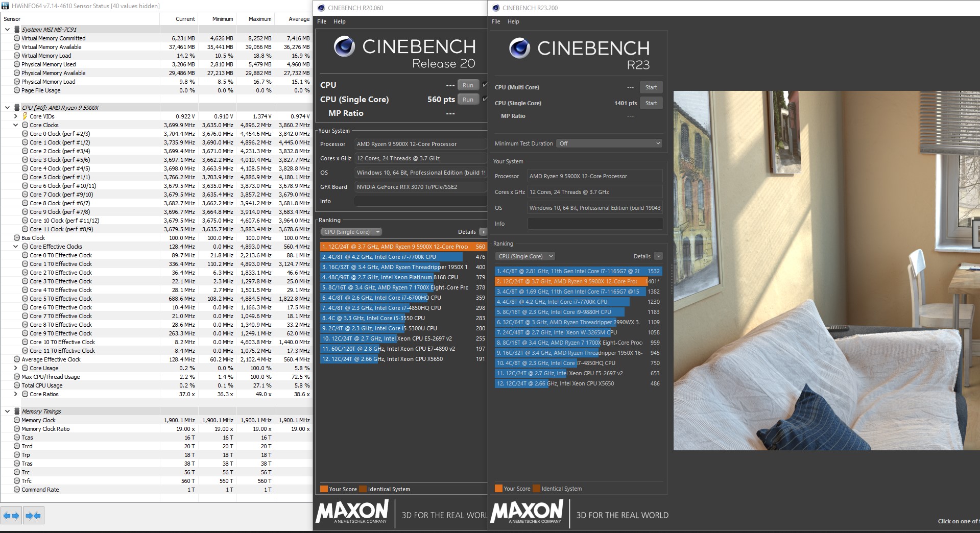Click the icon beside Average Effective Clock
This screenshot has width=980, height=533.
(17, 359)
